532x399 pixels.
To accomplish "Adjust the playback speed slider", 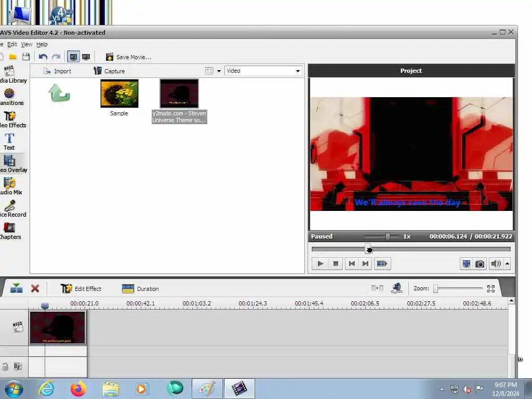I will [x=388, y=236].
